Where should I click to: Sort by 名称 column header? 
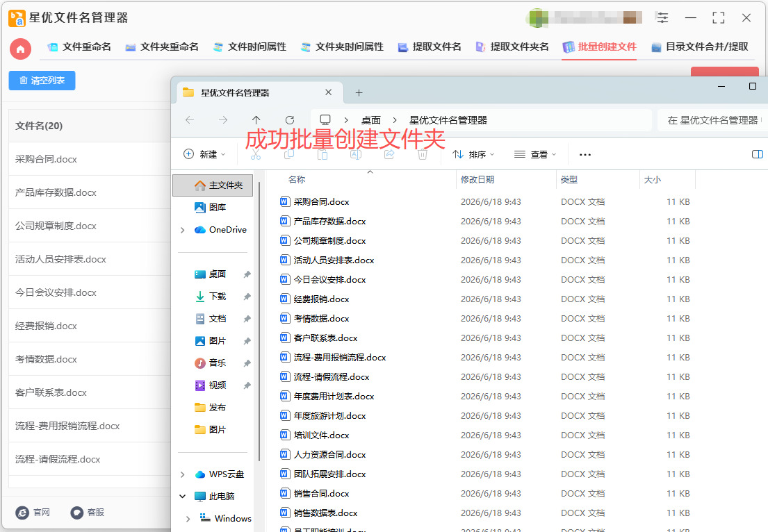coord(297,180)
